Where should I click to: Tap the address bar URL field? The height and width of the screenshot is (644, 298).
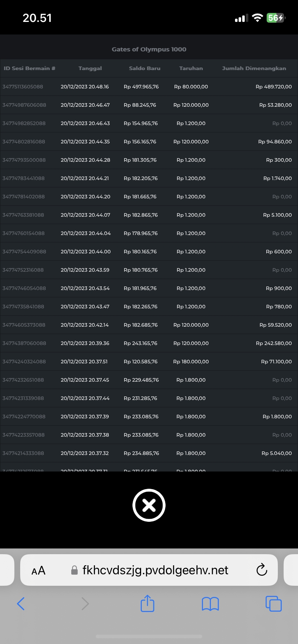[x=155, y=570]
